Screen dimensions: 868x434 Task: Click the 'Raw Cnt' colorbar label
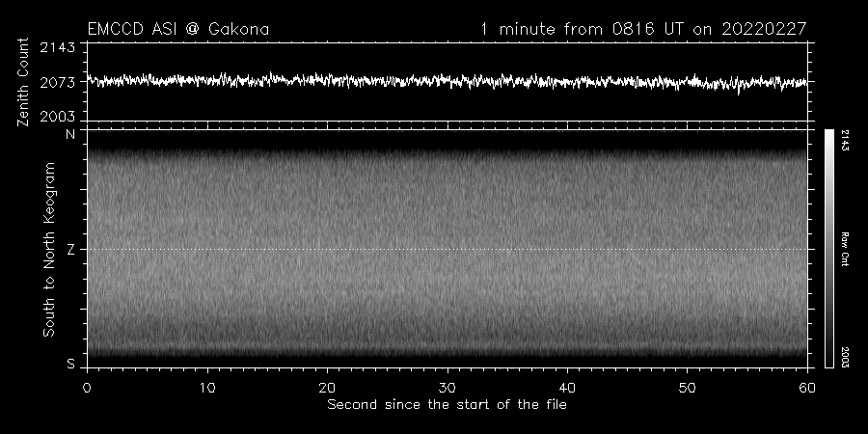(844, 249)
